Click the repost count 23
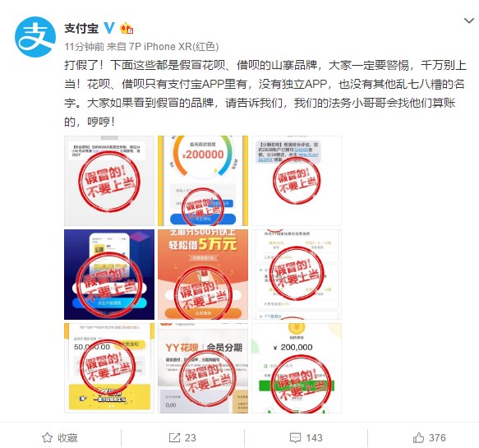This screenshot has width=479, height=448. click(x=190, y=437)
